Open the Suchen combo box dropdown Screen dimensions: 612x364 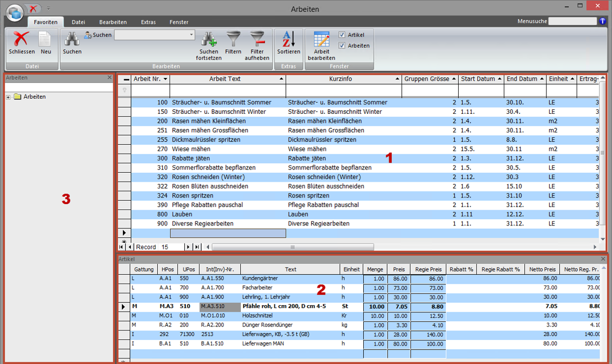click(x=191, y=35)
